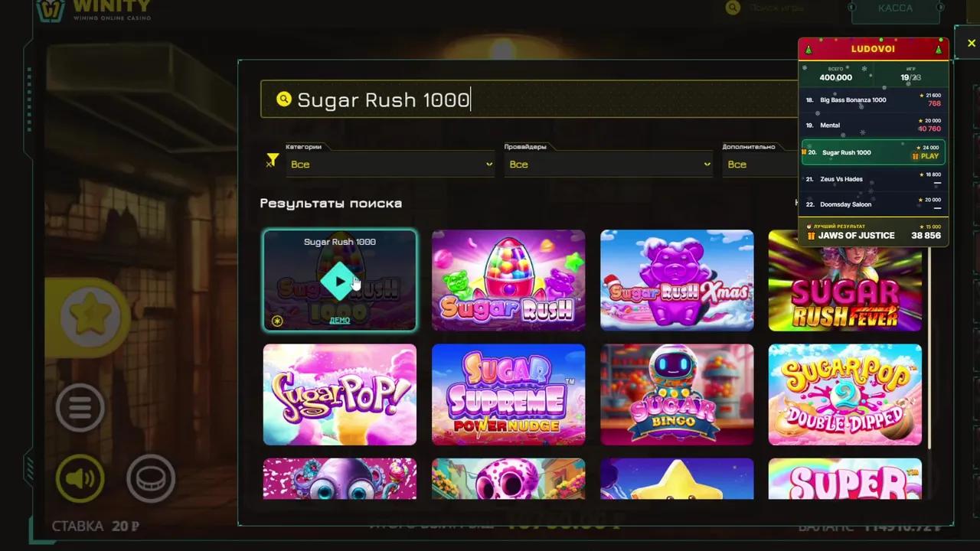The image size is (980, 551).
Task: Select Zeus Vs Hades in the list
Action: pyautogui.click(x=873, y=179)
